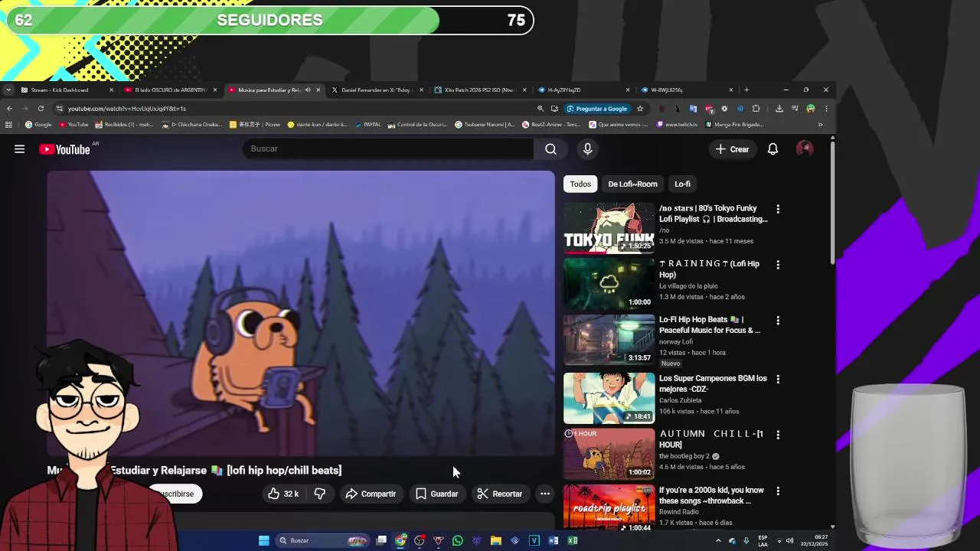
Task: Open the Tokyo Funk video thumbnail
Action: [x=609, y=227]
